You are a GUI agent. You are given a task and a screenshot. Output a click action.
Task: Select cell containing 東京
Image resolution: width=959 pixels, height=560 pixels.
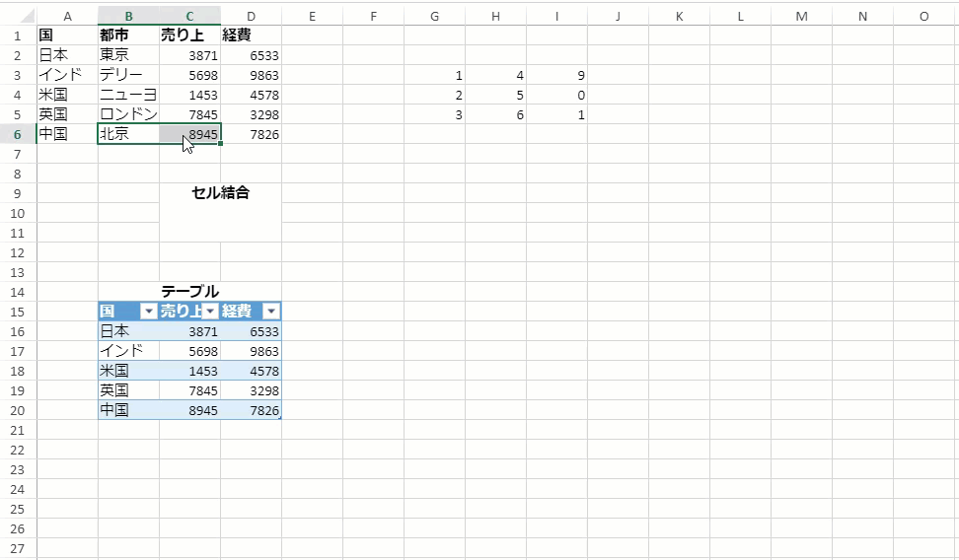[x=128, y=55]
